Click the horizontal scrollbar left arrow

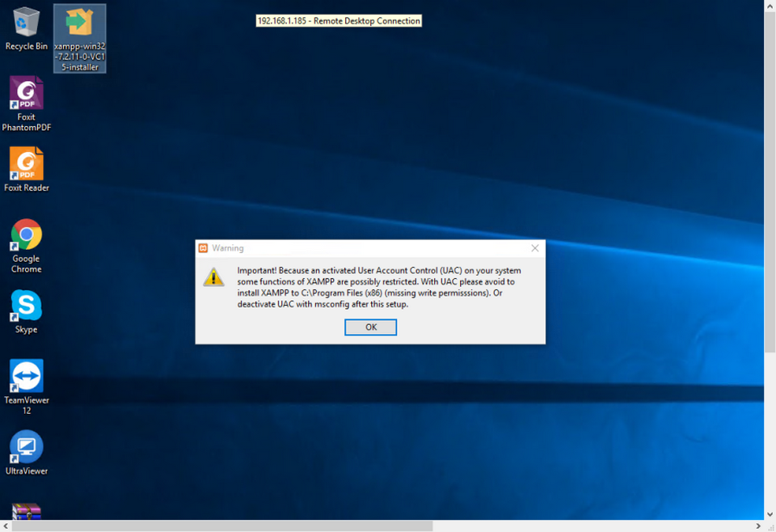6,526
